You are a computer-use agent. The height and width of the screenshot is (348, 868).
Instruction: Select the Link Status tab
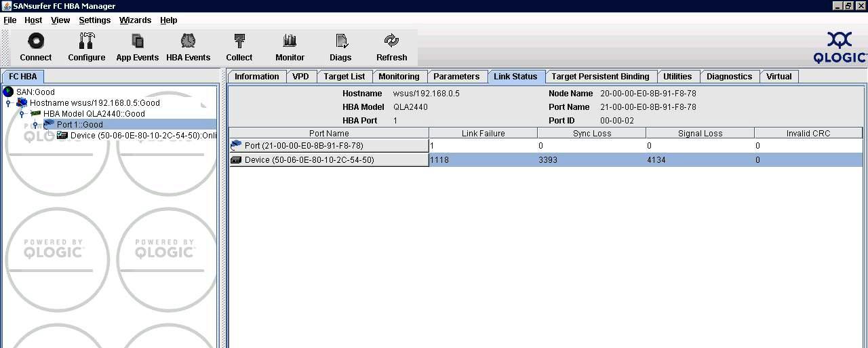pyautogui.click(x=515, y=77)
